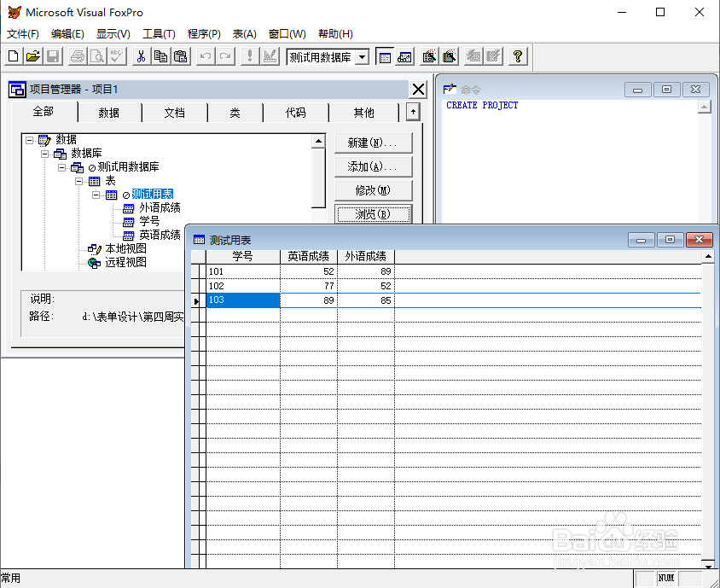The image size is (720, 588).
Task: Click the Redo arrow icon
Action: [225, 56]
